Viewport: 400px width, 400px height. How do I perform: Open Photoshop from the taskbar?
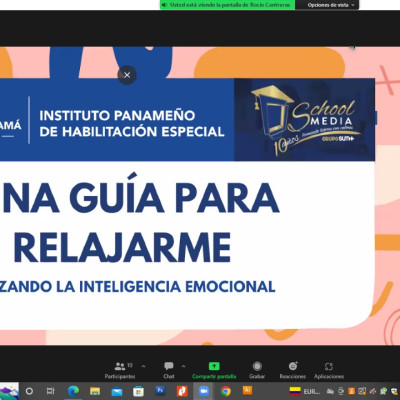[x=160, y=390]
